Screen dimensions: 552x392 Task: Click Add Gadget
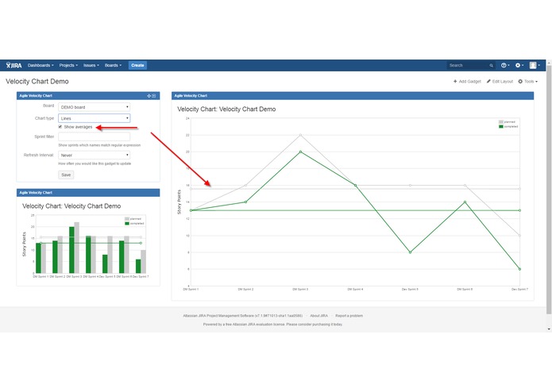(x=467, y=82)
